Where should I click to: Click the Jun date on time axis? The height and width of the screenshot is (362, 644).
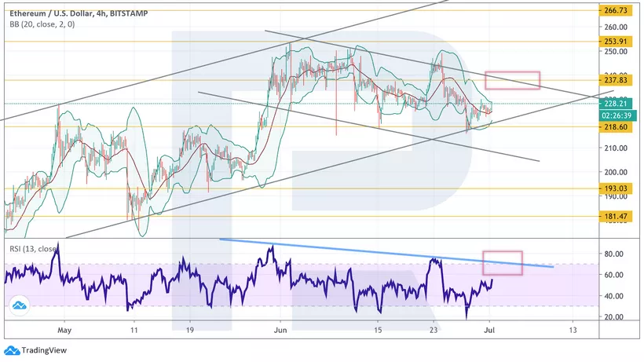click(x=282, y=332)
